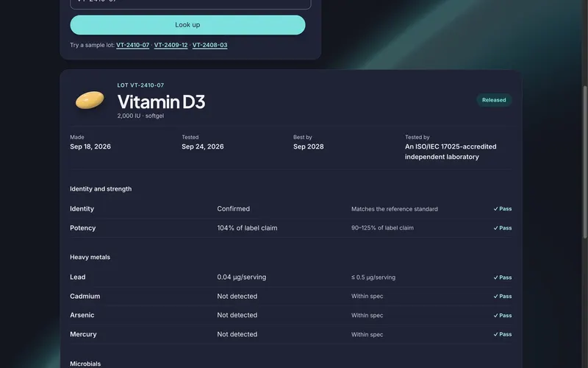Click 'Identity and strength' section heading
The image size is (588, 368).
101,189
